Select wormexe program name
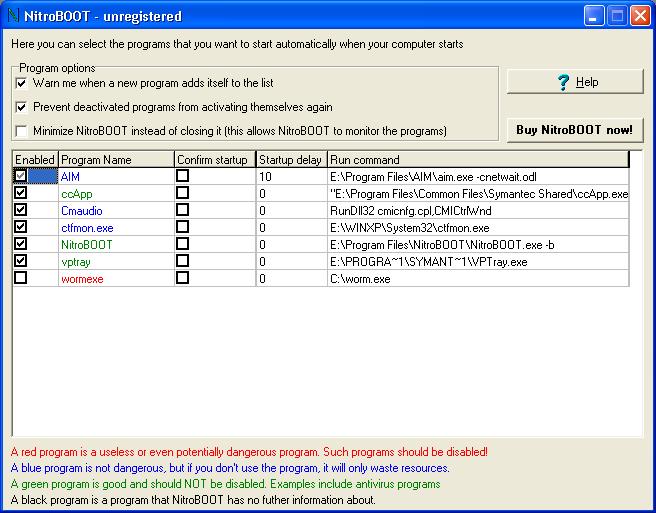Viewport: 656px width, 513px height. pos(82,279)
